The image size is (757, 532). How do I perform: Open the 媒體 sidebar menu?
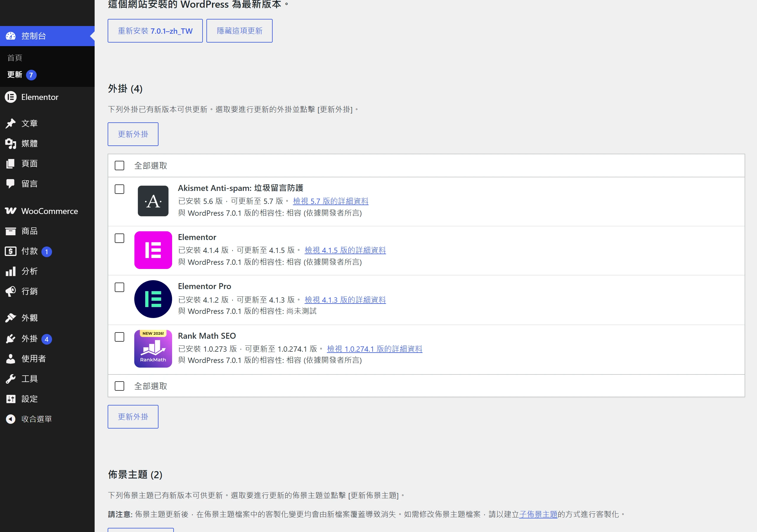click(47, 143)
